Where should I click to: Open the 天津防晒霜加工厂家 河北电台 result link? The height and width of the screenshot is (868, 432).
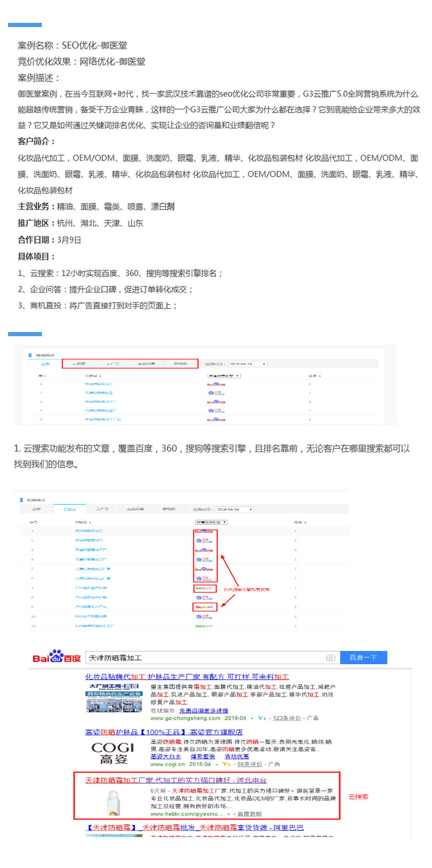coord(176,780)
